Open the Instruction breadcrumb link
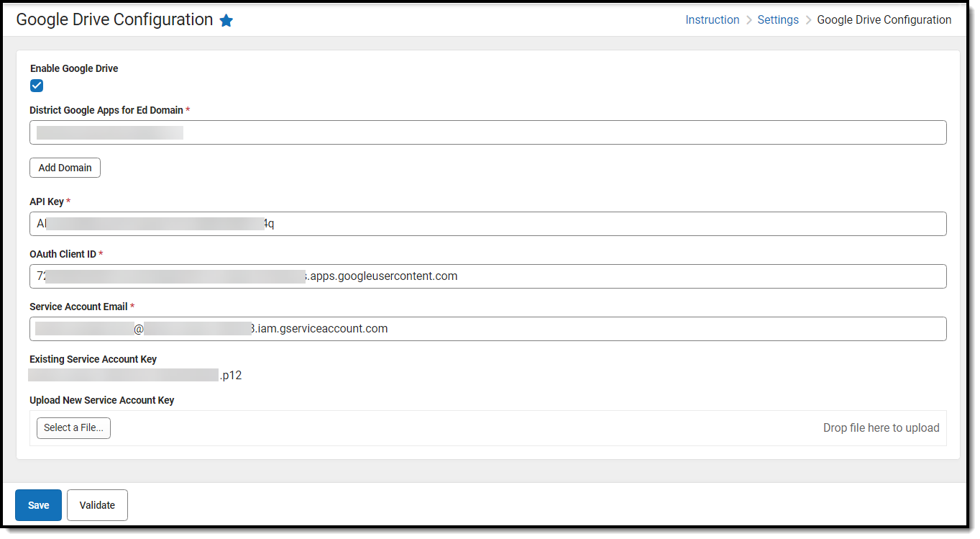The image size is (980, 539). coord(713,20)
